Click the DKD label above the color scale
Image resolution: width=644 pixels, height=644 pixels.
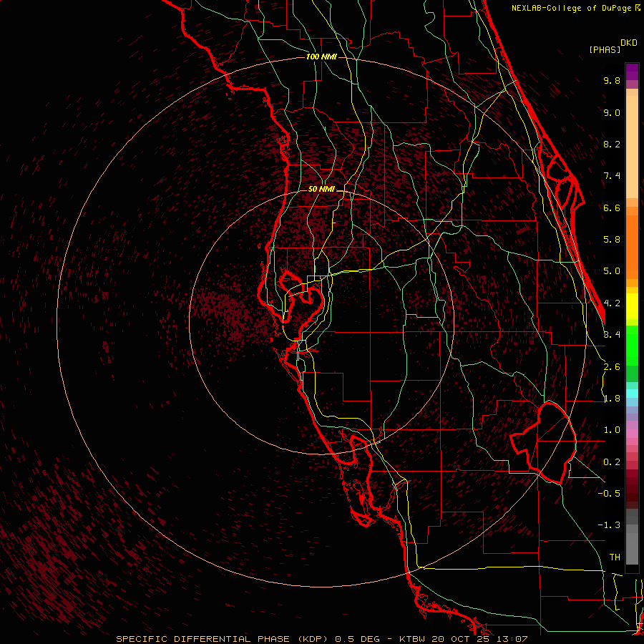(629, 43)
